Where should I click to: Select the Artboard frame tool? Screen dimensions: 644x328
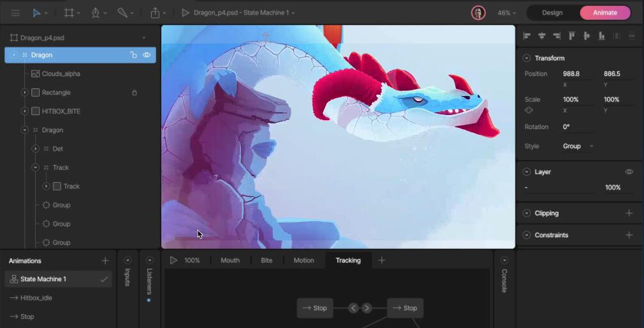coord(68,13)
